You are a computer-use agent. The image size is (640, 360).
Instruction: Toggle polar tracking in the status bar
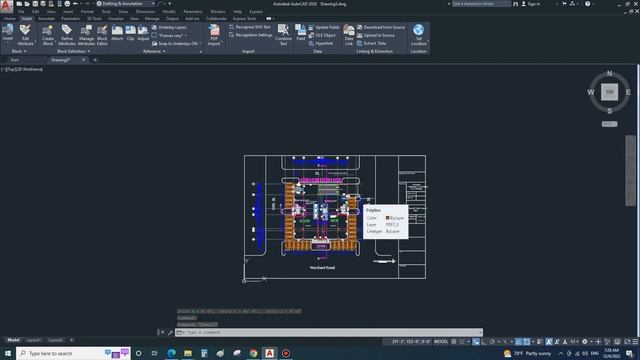coord(492,342)
